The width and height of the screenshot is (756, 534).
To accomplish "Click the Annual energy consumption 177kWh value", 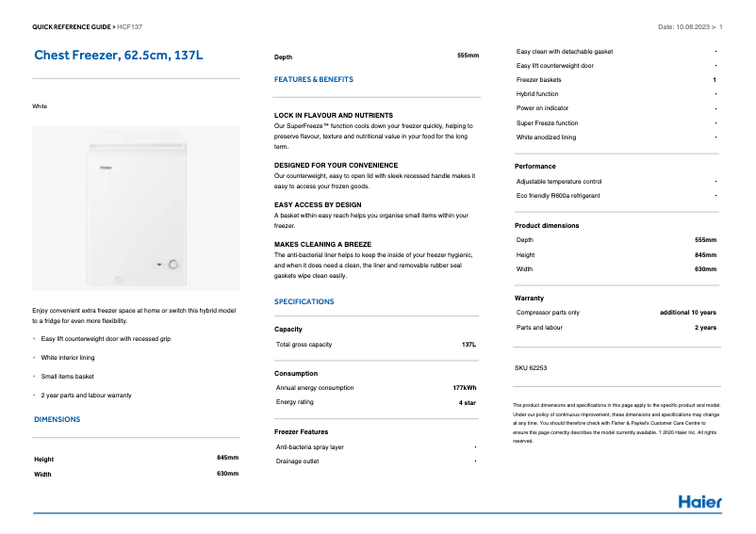I will pos(465,387).
